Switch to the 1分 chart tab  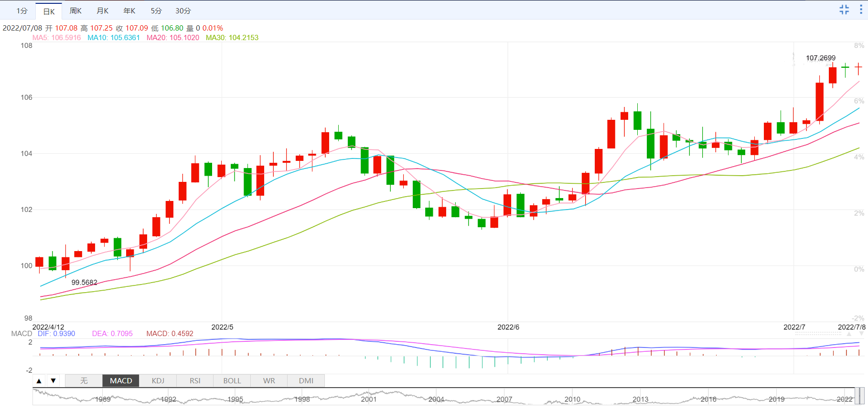coord(22,11)
